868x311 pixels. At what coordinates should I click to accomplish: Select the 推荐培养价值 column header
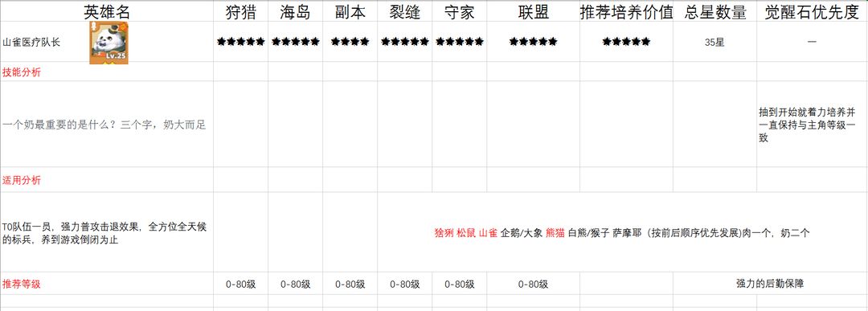627,12
